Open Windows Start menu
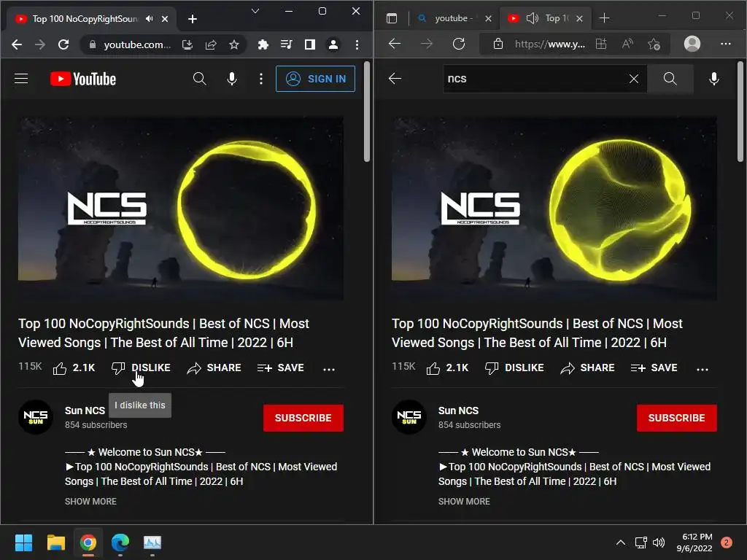 23,542
